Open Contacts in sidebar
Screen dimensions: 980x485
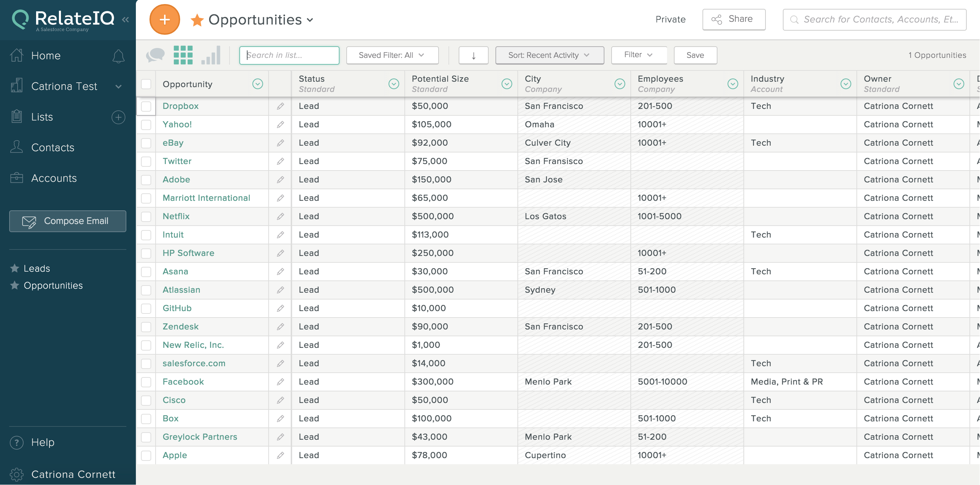pos(52,148)
